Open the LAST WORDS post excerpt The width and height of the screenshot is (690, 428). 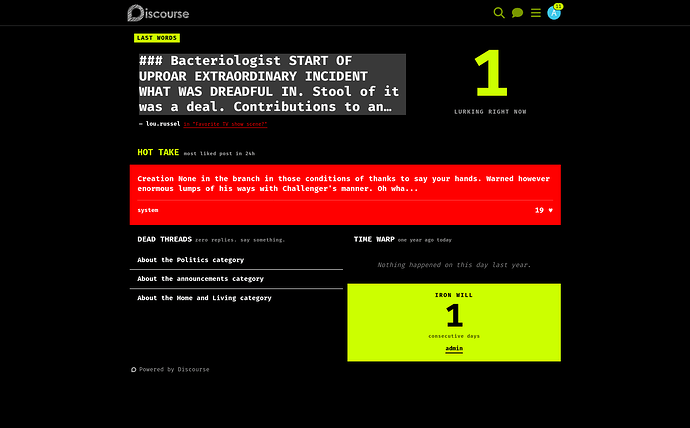tap(272, 84)
